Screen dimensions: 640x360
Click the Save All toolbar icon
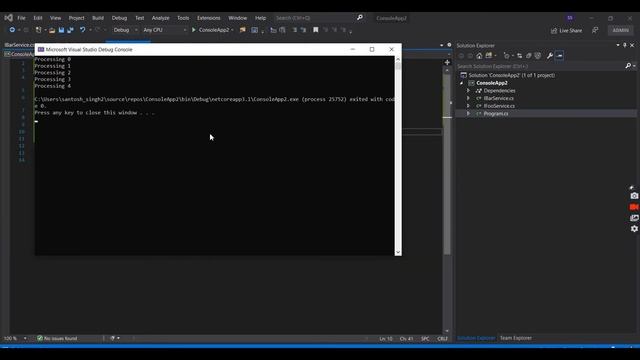point(70,30)
